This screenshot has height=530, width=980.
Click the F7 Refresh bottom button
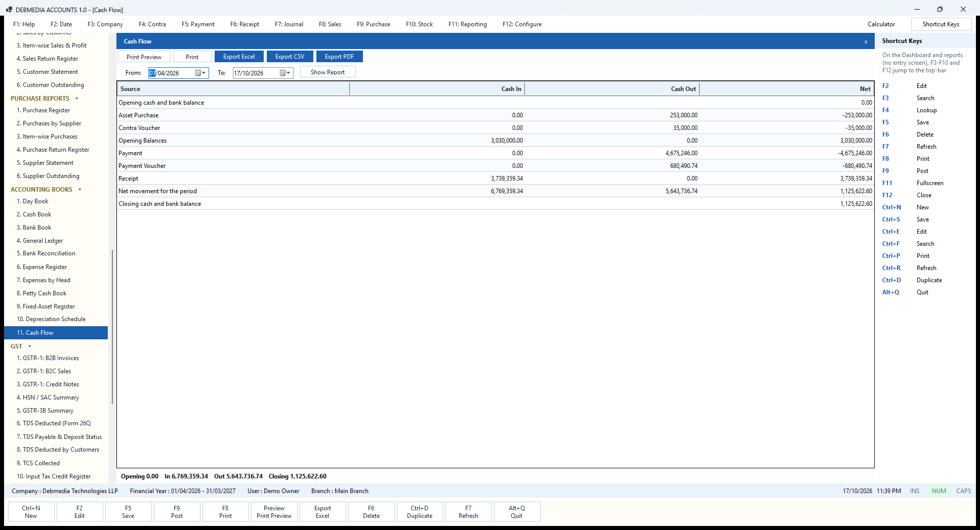click(468, 512)
